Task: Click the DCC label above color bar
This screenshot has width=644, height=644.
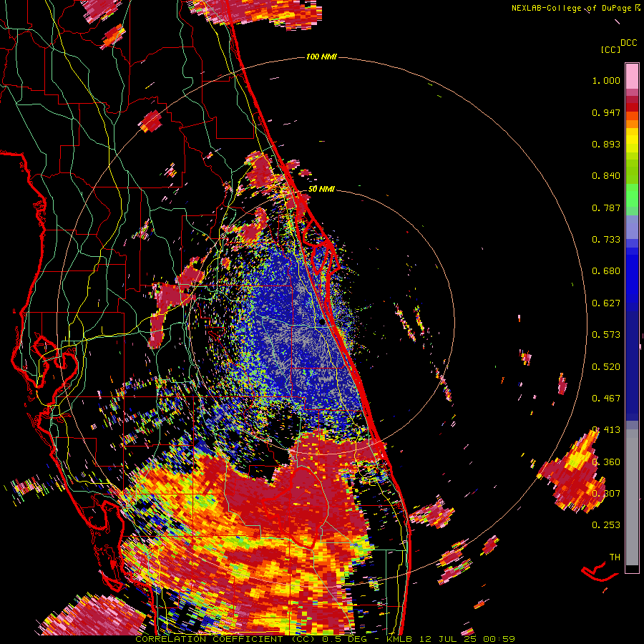Action: tap(628, 43)
